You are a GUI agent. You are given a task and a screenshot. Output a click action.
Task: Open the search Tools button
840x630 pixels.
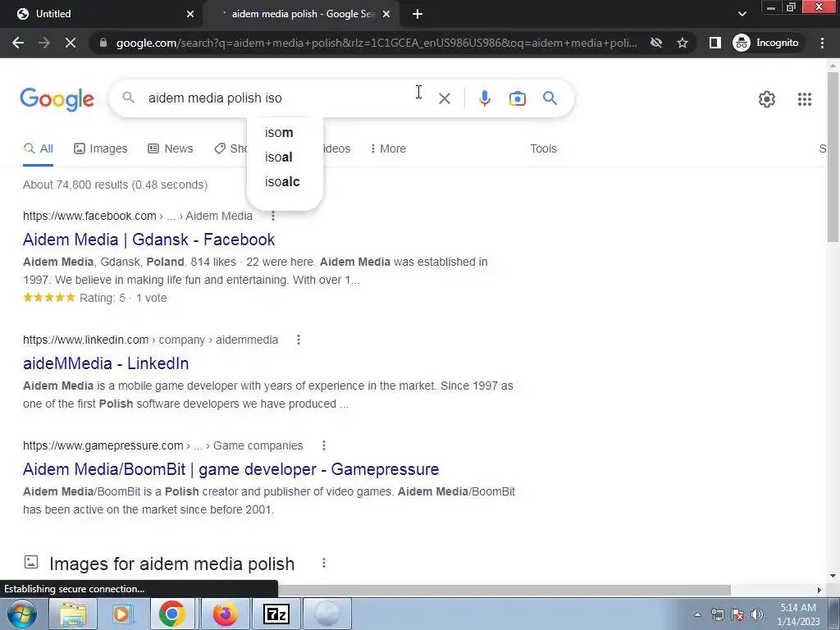543,149
